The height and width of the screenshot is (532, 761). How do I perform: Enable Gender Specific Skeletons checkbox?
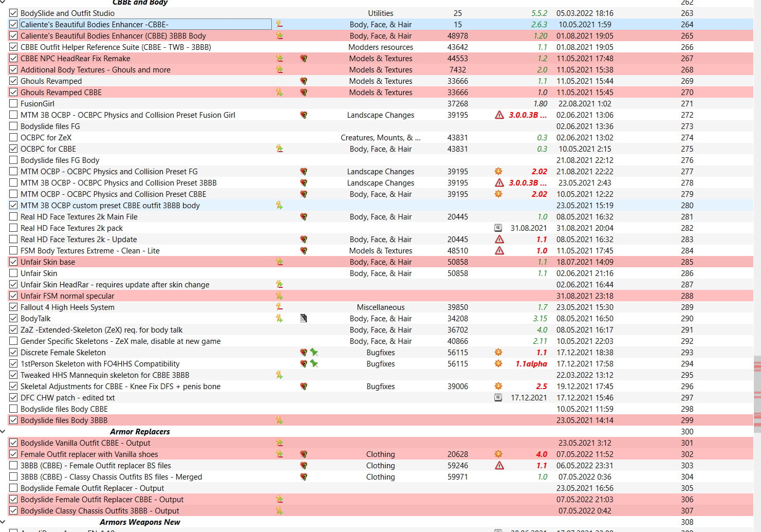(x=13, y=341)
